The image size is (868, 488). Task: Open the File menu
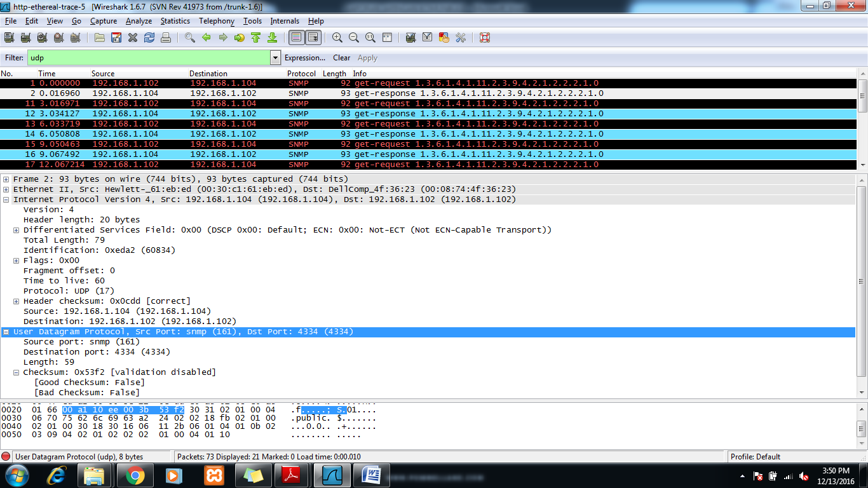click(11, 21)
